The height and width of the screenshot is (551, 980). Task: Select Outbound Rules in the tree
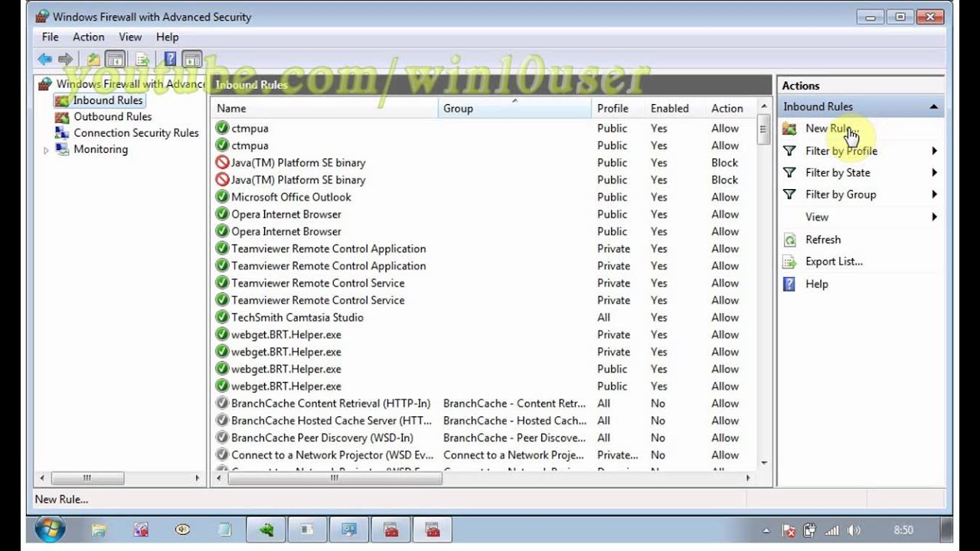coord(113,116)
